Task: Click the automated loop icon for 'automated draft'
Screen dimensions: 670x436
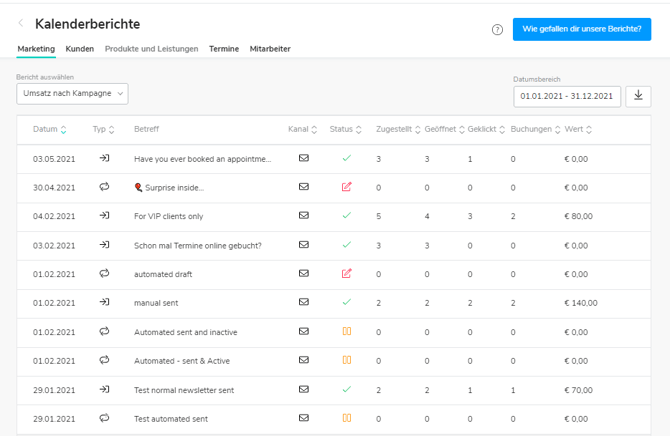Action: [x=104, y=273]
